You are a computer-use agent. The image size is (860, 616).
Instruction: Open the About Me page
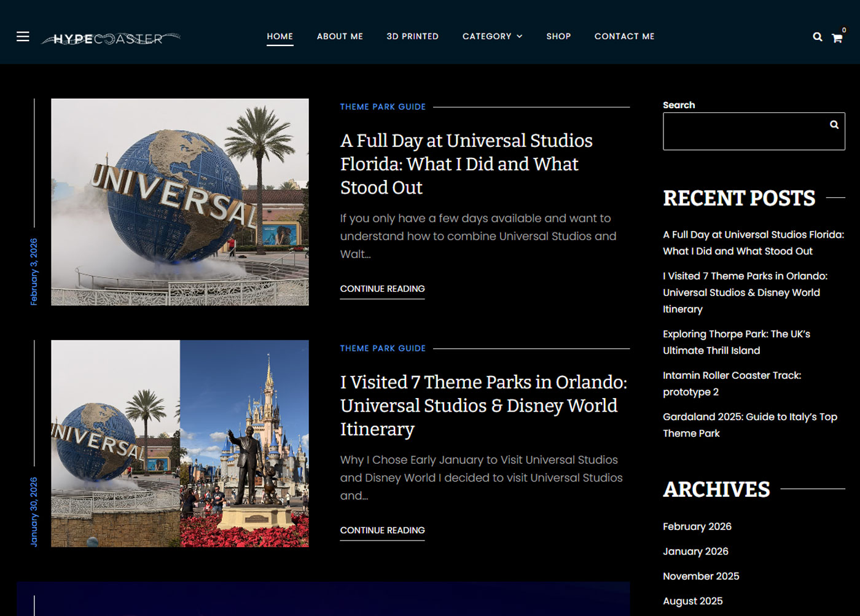(x=340, y=36)
